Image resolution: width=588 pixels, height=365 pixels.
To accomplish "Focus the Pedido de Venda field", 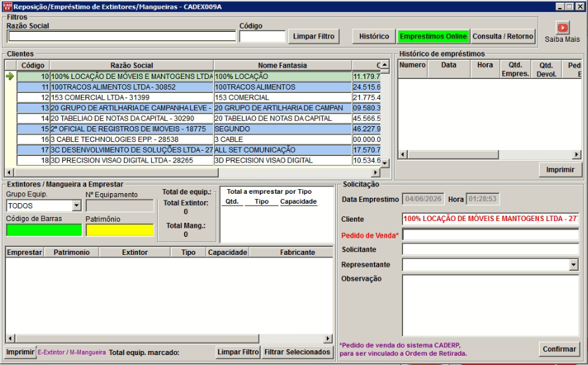I will click(491, 235).
